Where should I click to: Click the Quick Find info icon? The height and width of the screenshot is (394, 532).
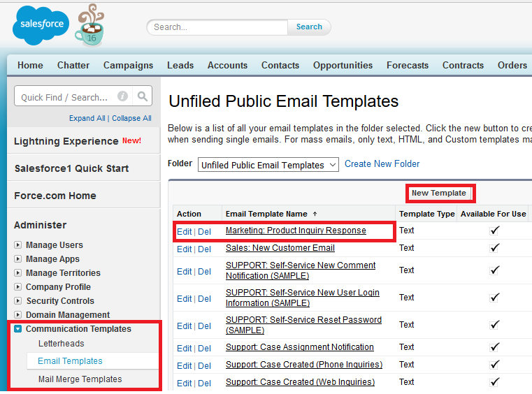tap(122, 97)
